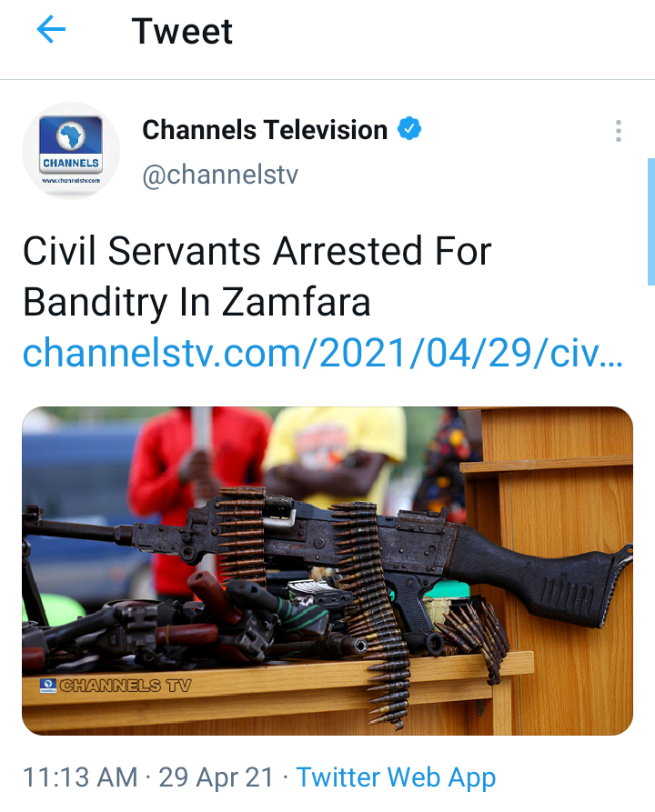Click www.channelstv.com text under avatar logo
This screenshot has height=812, width=655.
[x=71, y=181]
